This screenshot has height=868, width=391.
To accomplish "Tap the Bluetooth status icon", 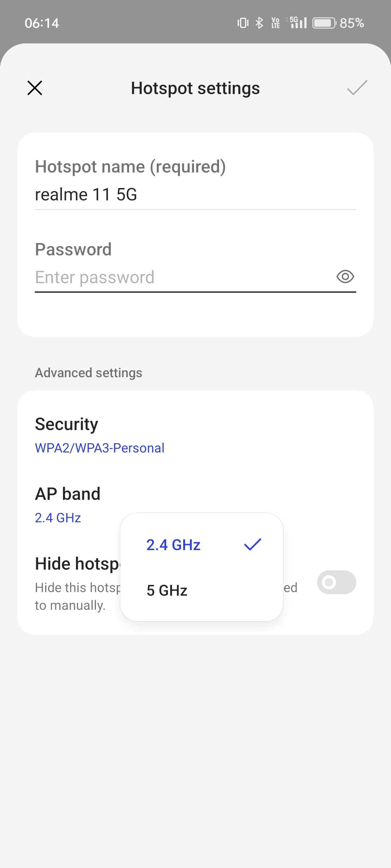I will tap(259, 23).
